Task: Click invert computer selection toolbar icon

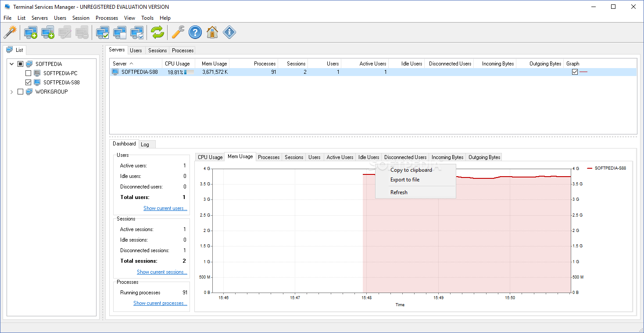Action: click(137, 32)
